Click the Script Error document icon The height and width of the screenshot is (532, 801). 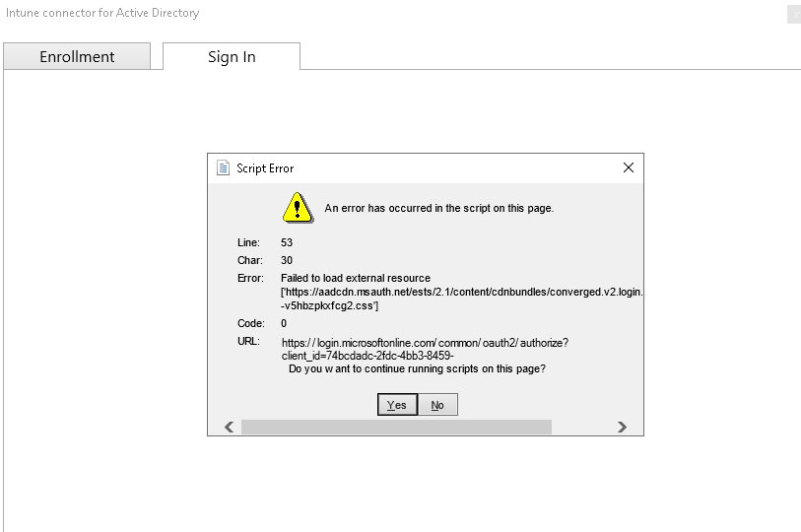223,167
